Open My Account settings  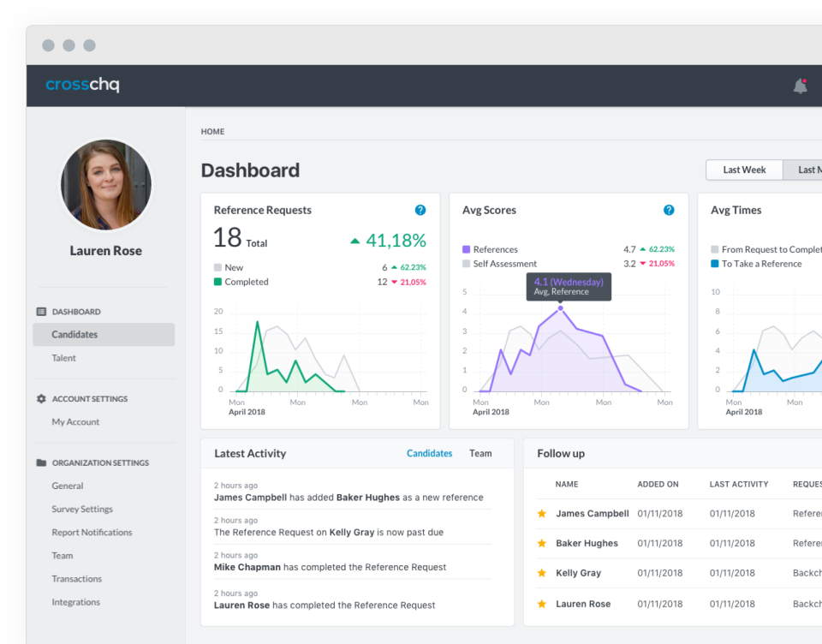pyautogui.click(x=75, y=421)
